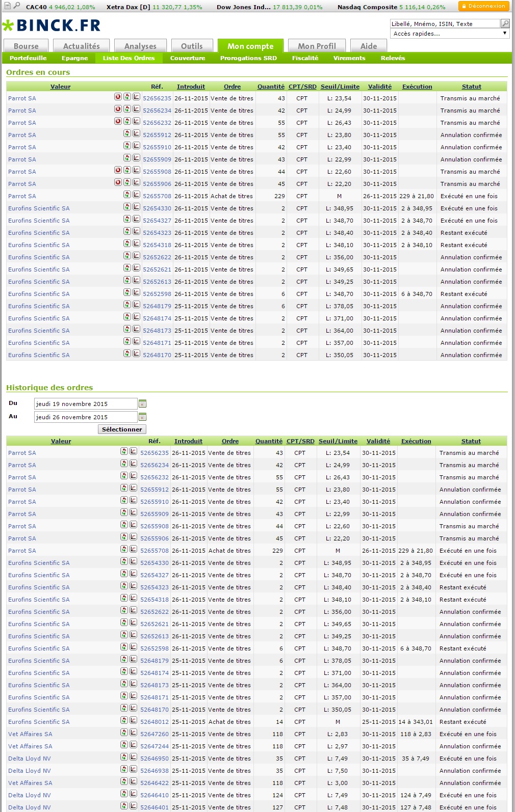Open Couverture in the green submenu
The height and width of the screenshot is (812, 515).
(188, 58)
